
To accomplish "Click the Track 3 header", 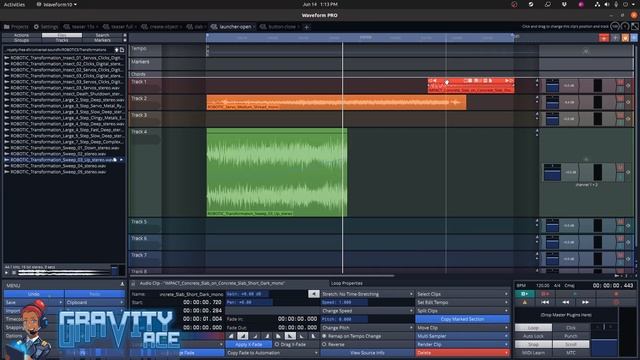I will pyautogui.click(x=145, y=119).
